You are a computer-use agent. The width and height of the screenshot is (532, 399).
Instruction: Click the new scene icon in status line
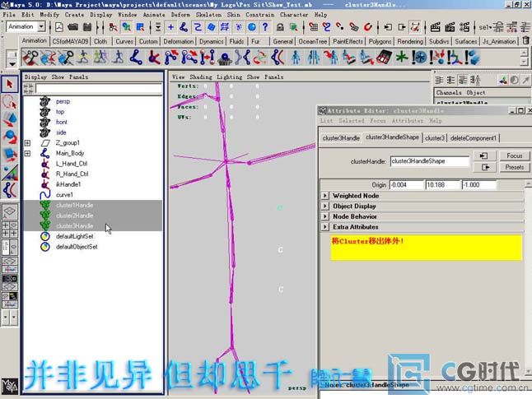[x=59, y=27]
